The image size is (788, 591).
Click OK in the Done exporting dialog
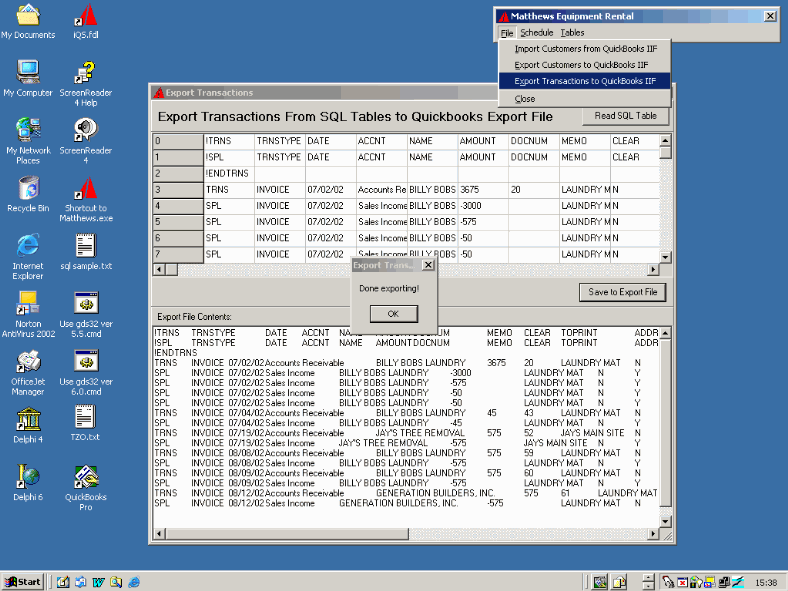point(393,314)
